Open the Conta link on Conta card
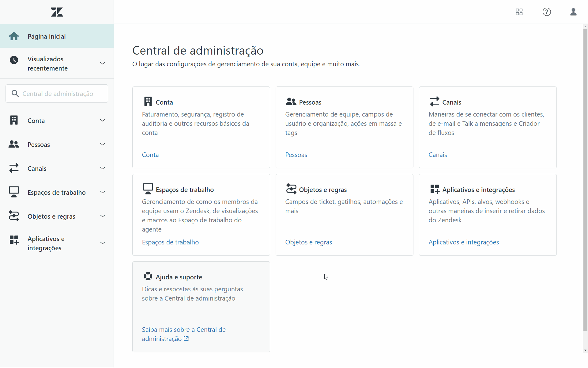This screenshot has width=588, height=368. 150,155
